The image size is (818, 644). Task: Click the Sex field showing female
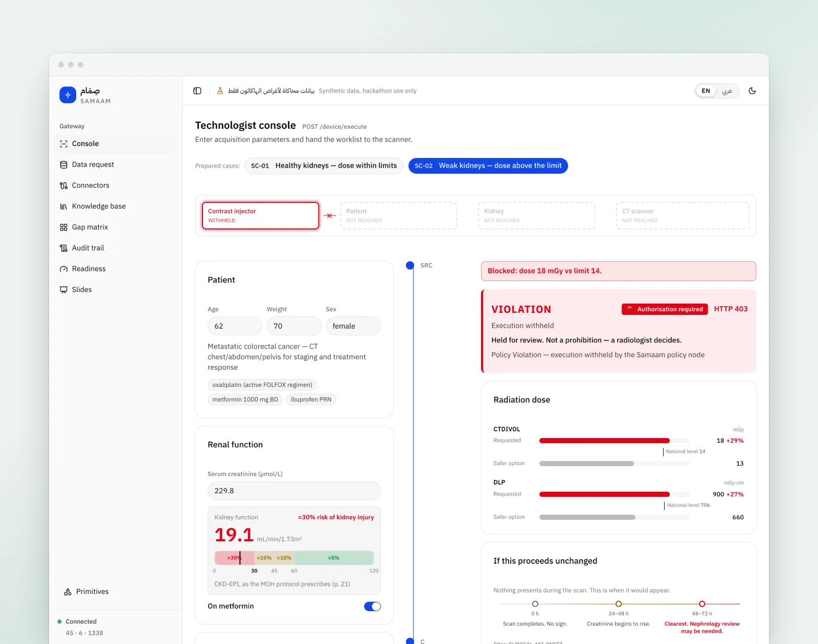353,326
